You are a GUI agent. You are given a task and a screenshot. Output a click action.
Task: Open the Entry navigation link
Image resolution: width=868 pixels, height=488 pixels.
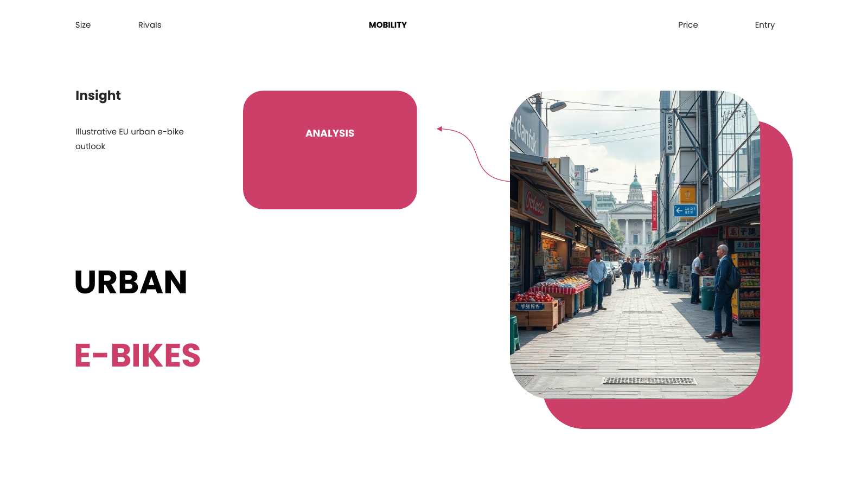[765, 25]
